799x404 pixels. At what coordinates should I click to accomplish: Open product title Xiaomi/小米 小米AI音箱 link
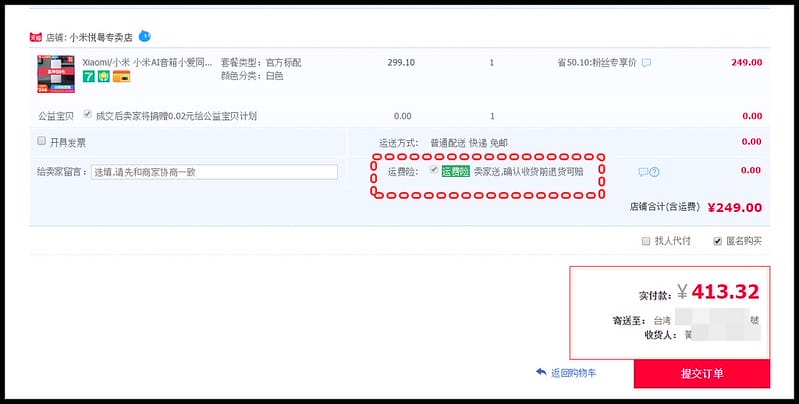147,63
